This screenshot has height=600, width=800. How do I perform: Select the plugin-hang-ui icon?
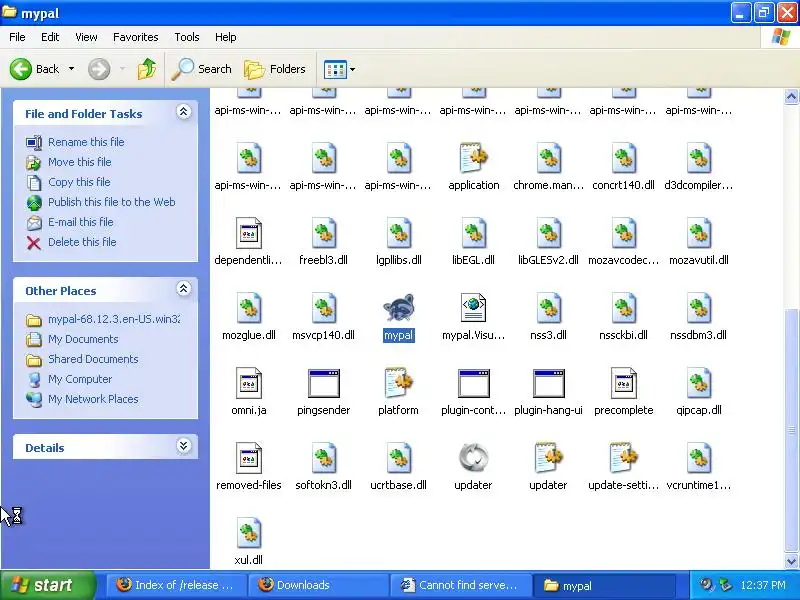click(548, 383)
